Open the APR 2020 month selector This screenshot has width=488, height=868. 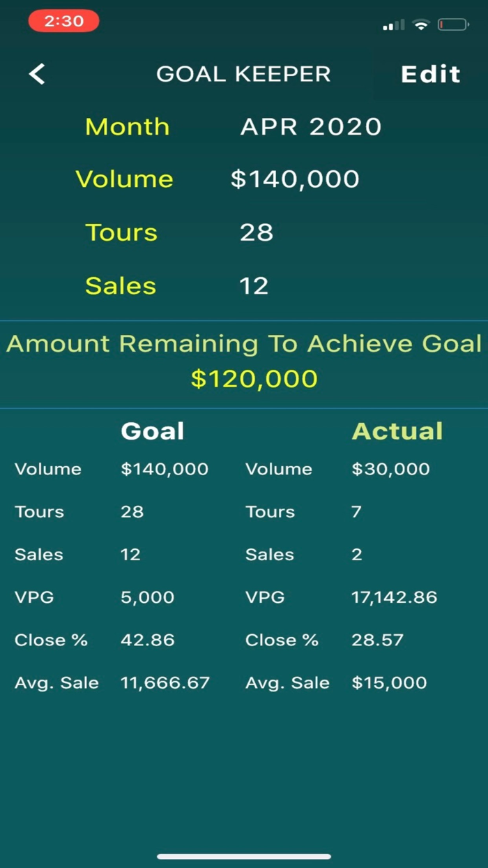311,126
